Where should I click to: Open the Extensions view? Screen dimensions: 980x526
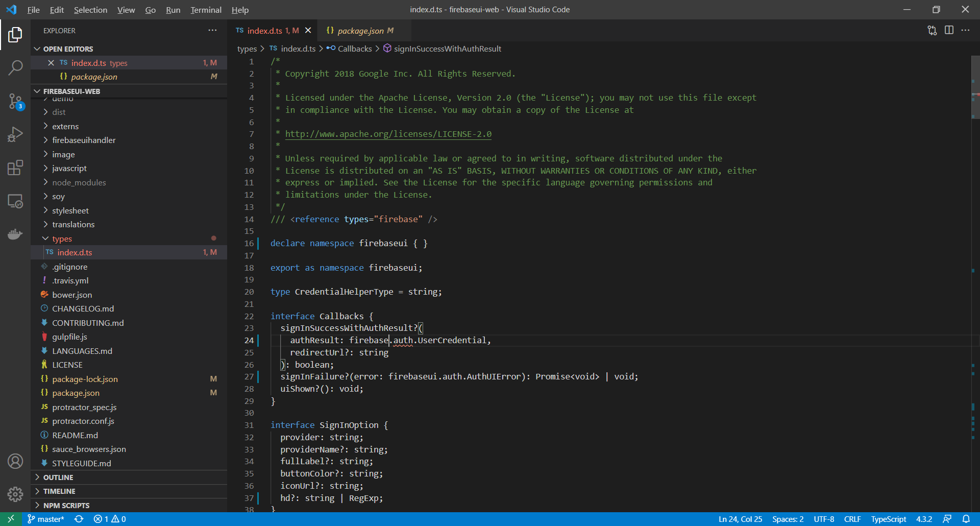pos(15,168)
